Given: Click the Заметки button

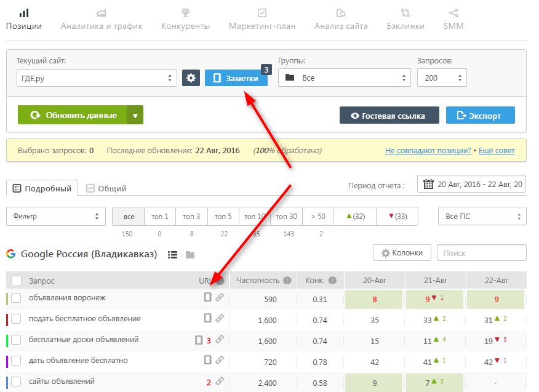Looking at the screenshot, I should (x=236, y=78).
